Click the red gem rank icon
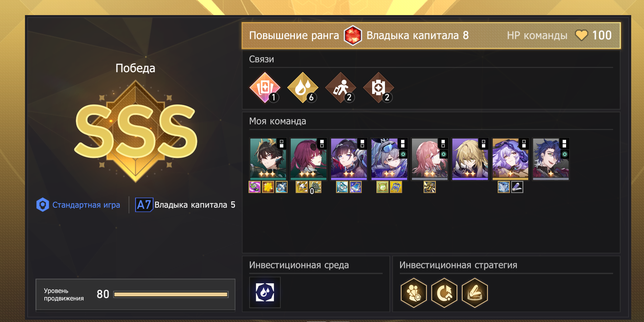644x322 pixels. [353, 35]
